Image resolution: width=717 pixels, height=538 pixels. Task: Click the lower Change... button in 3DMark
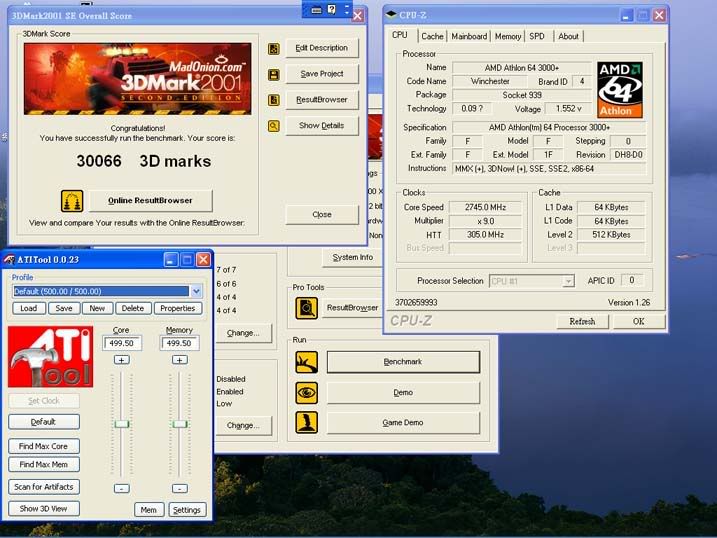[x=243, y=426]
